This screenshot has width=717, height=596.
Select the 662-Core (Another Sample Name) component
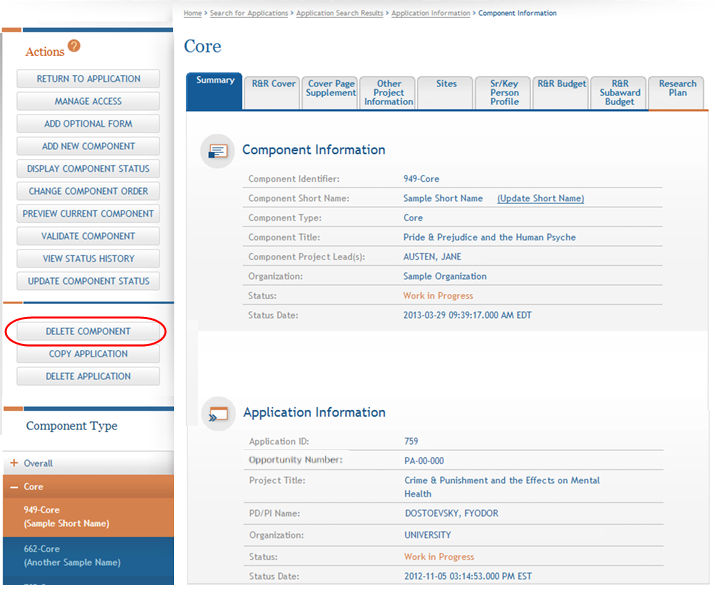point(88,556)
